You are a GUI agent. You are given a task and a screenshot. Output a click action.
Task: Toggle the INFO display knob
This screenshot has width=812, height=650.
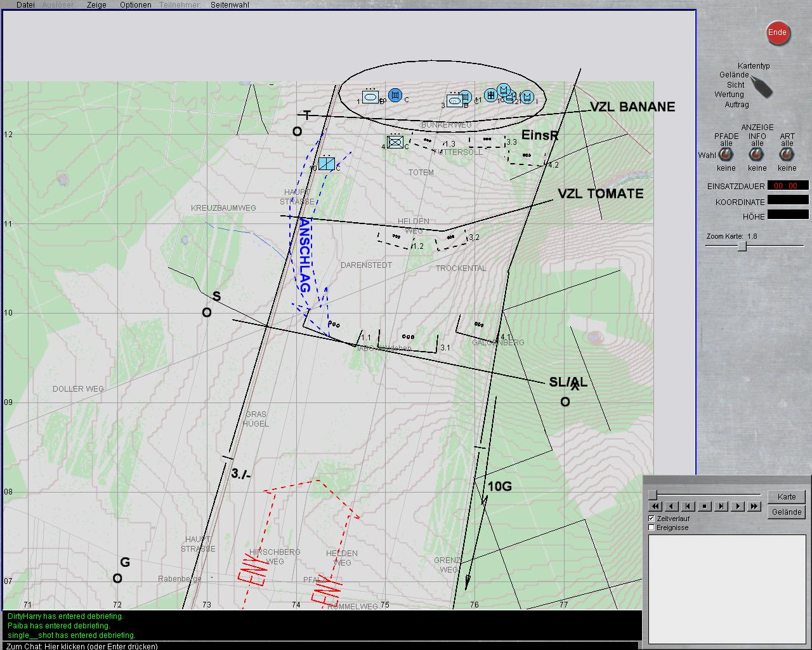coord(757,154)
